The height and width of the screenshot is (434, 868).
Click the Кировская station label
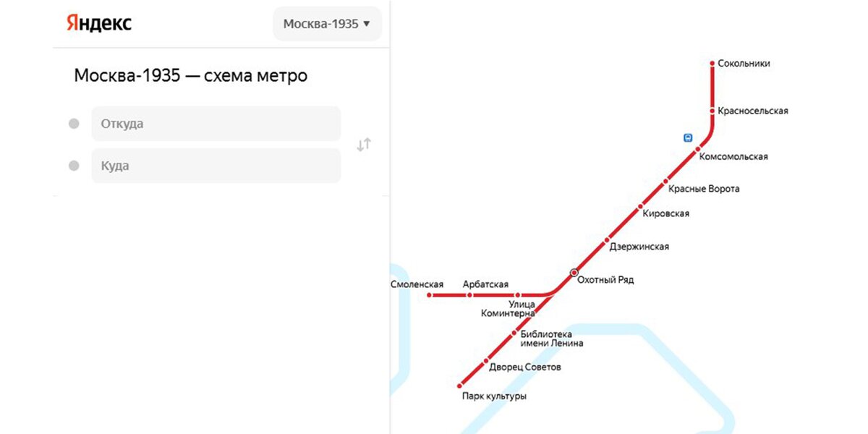665,213
